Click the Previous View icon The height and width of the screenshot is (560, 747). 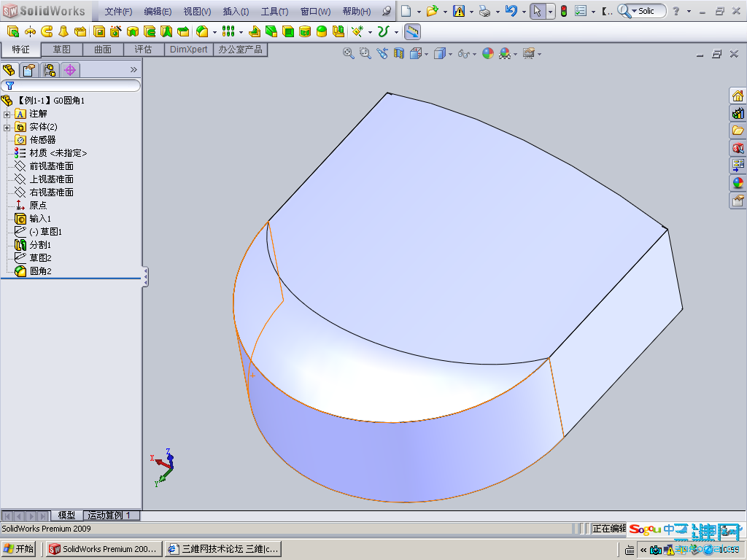382,54
